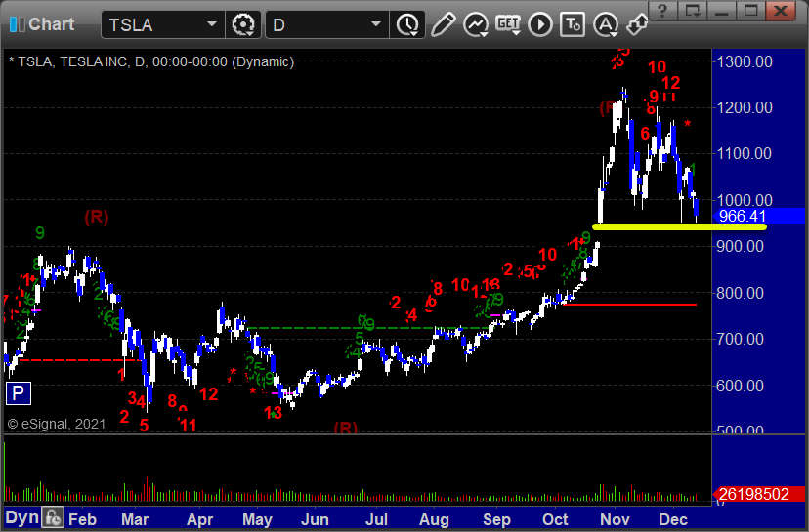Click the May label on time axis
Screen dimensions: 809x532
257,519
